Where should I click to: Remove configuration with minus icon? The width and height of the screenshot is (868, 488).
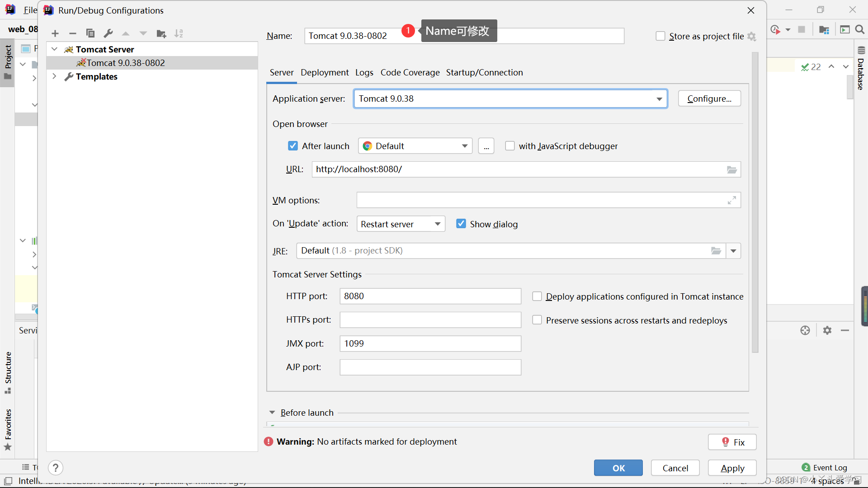72,33
